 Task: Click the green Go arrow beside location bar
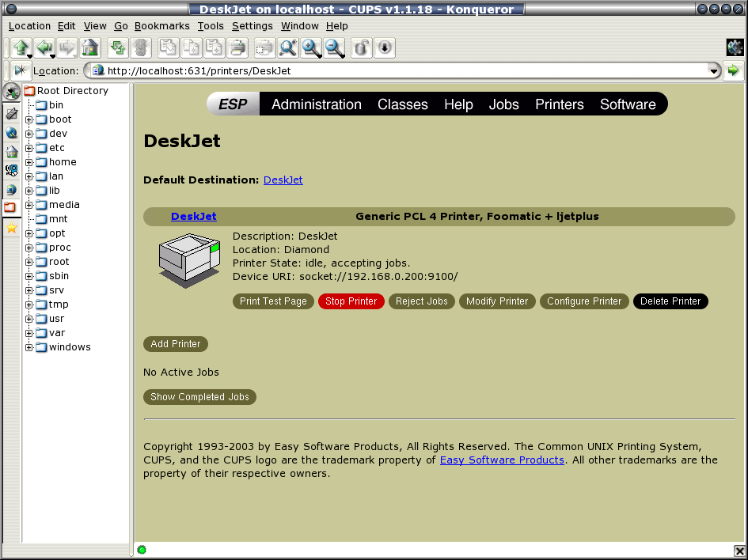pyautogui.click(x=733, y=70)
